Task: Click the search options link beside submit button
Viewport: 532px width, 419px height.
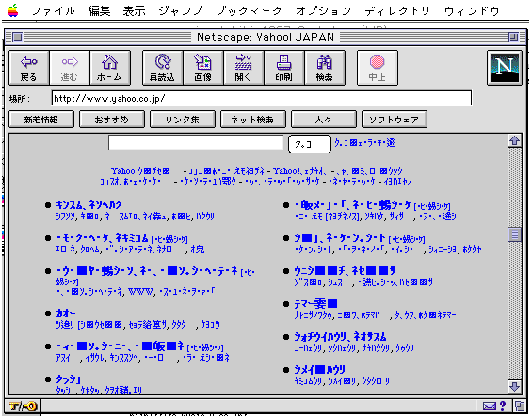Action: 365,143
